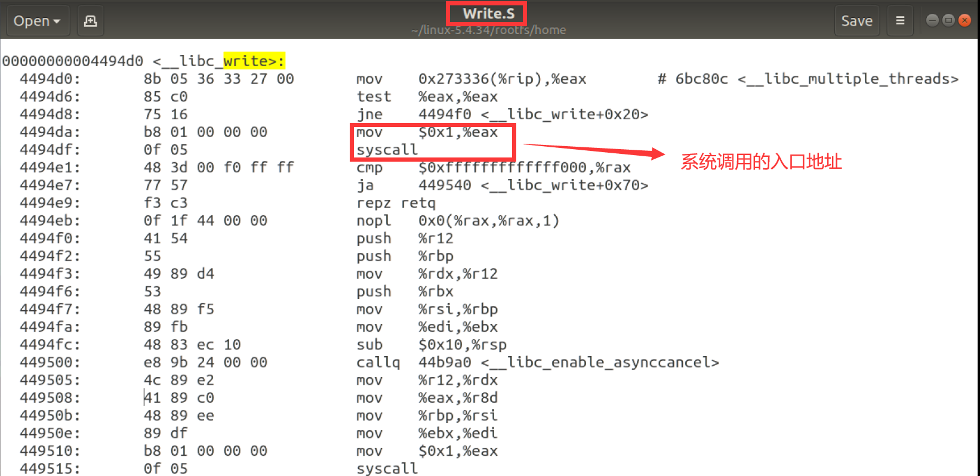Viewport: 980px width, 476px height.
Task: Click last 'syscall' at 449515
Action: click(387, 468)
